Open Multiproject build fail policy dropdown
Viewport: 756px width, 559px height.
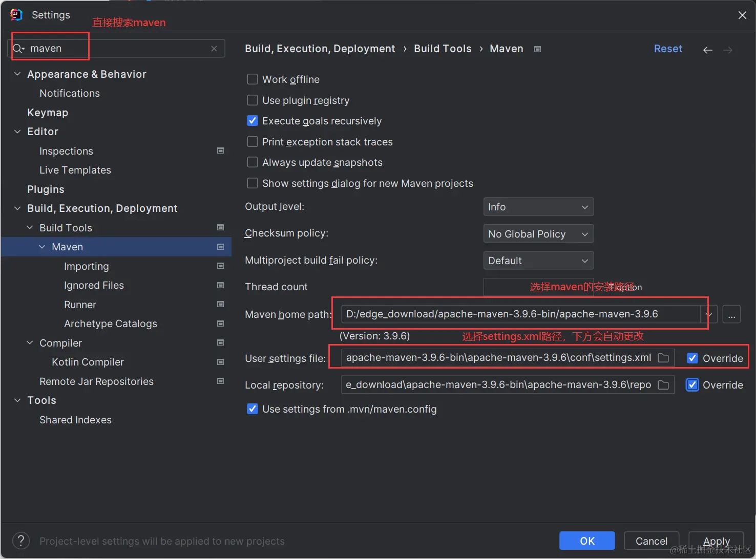538,261
